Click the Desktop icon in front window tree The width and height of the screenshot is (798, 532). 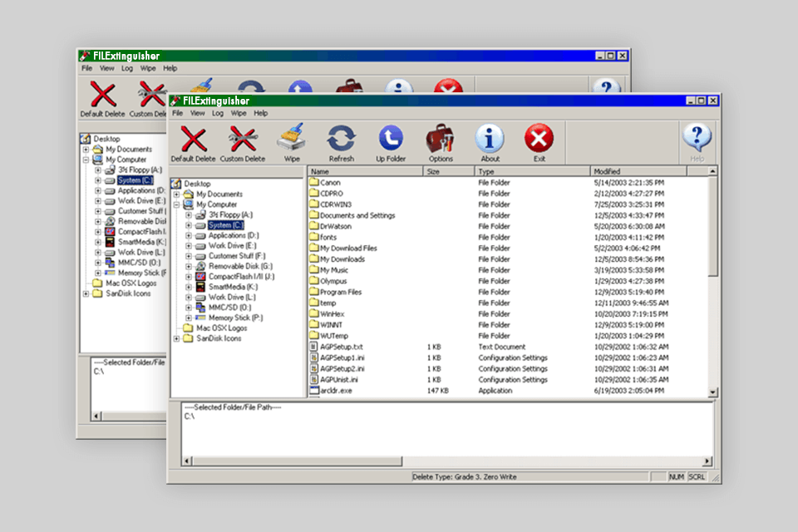[x=176, y=183]
